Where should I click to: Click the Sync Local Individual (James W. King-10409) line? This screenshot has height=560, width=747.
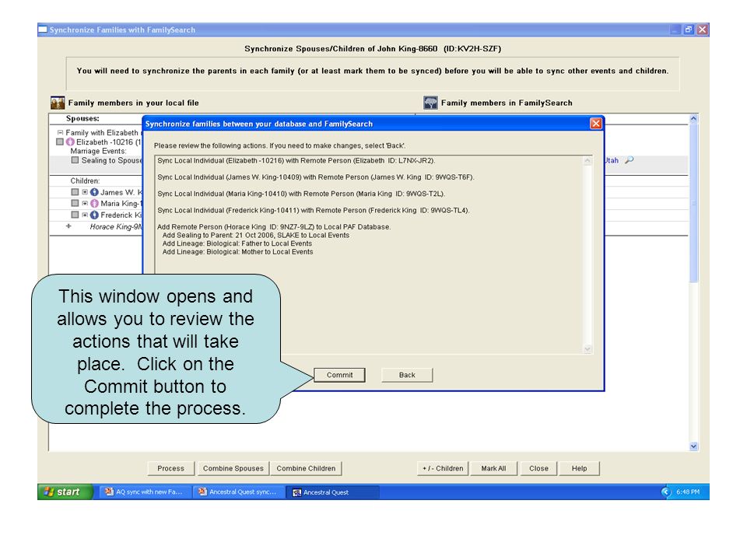pos(316,177)
